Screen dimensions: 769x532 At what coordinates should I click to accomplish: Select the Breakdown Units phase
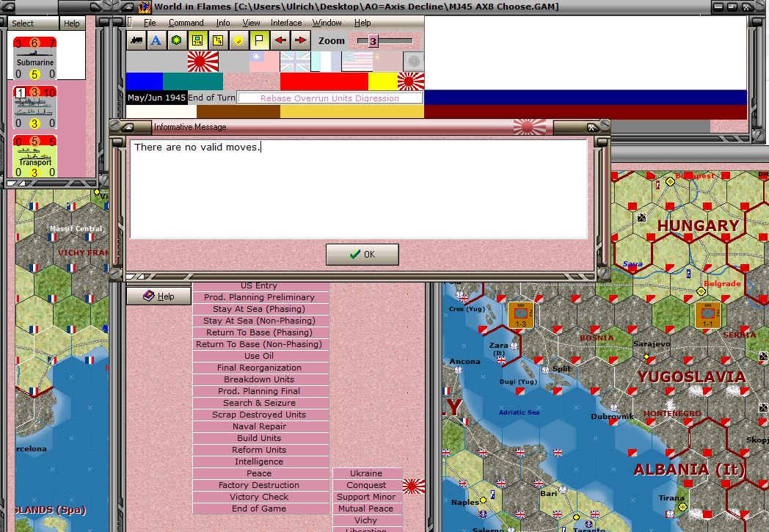point(260,379)
